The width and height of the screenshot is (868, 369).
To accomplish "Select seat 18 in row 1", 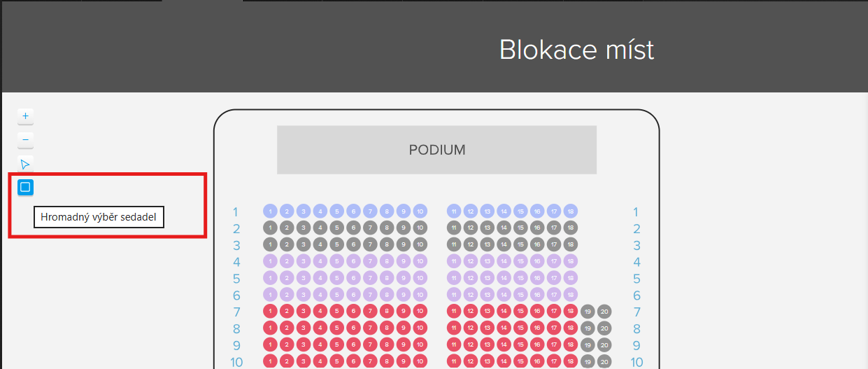I will (571, 211).
